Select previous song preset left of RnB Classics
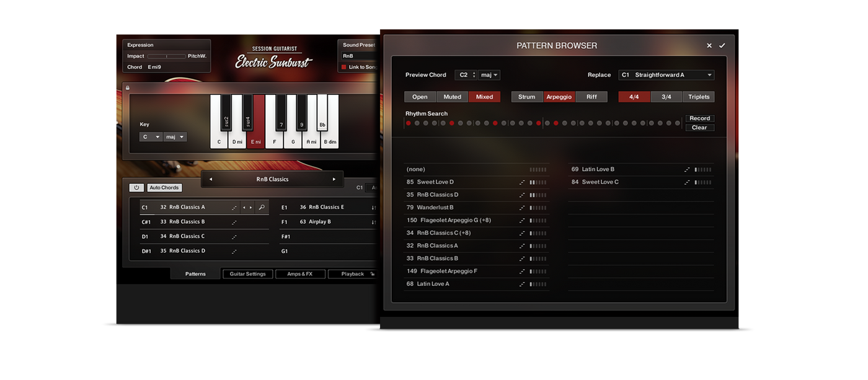This screenshot has width=868, height=380. pos(211,179)
